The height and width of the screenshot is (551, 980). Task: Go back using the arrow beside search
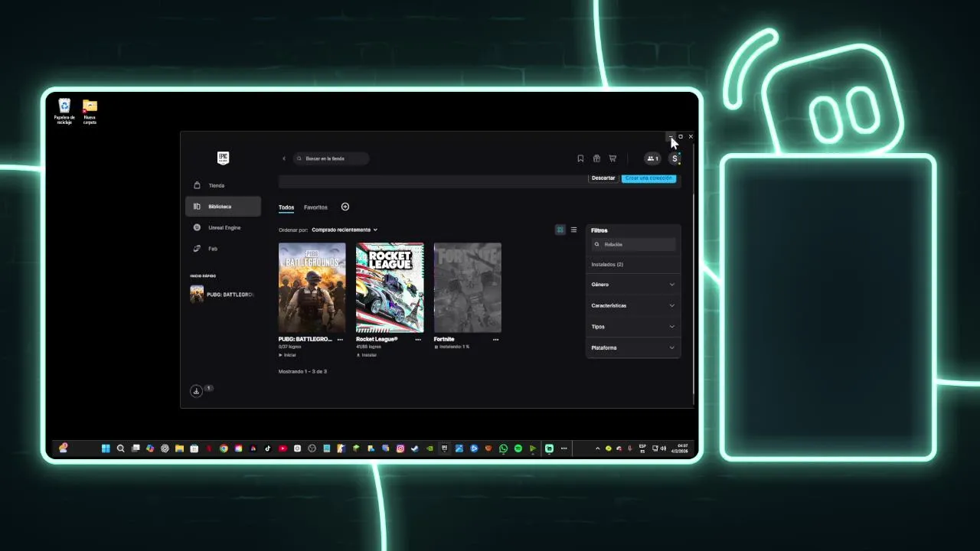point(284,158)
